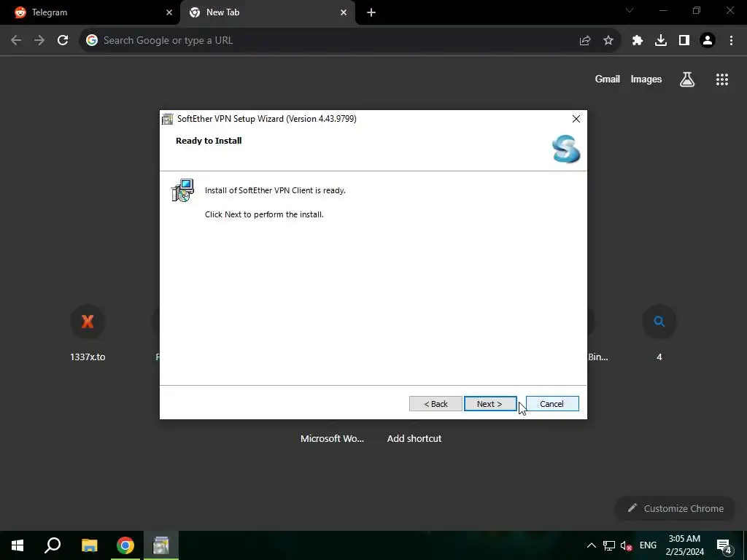Screen dimensions: 747x560
Task: Click Next to perform the install
Action: (x=490, y=404)
